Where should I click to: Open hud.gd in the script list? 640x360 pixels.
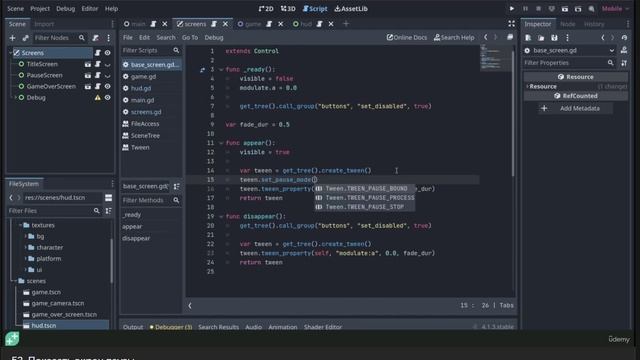141,88
